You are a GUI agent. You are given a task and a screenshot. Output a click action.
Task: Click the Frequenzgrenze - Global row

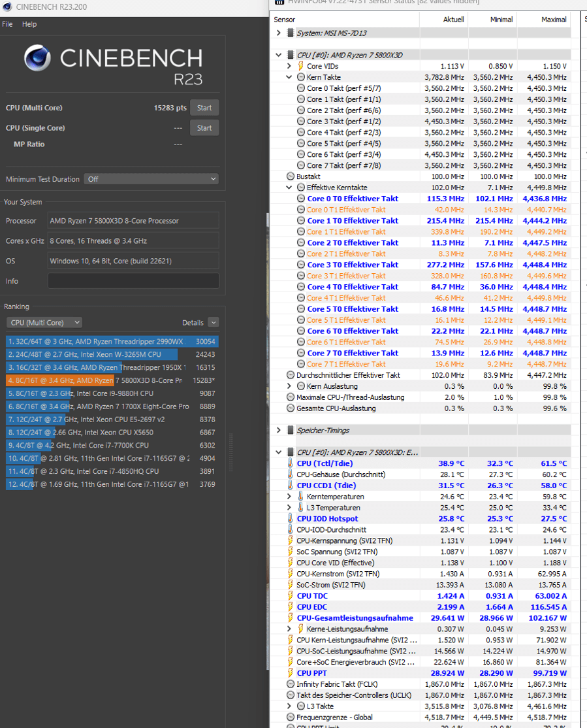420,718
